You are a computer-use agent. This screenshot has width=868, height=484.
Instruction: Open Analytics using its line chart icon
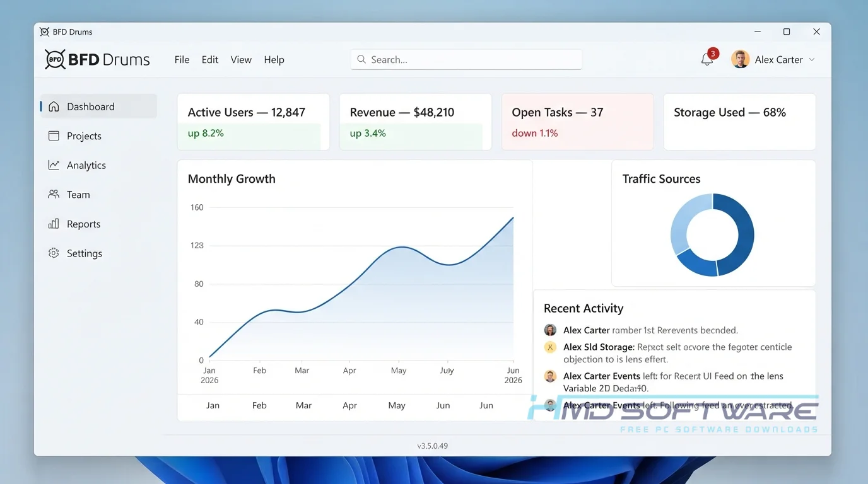tap(54, 165)
